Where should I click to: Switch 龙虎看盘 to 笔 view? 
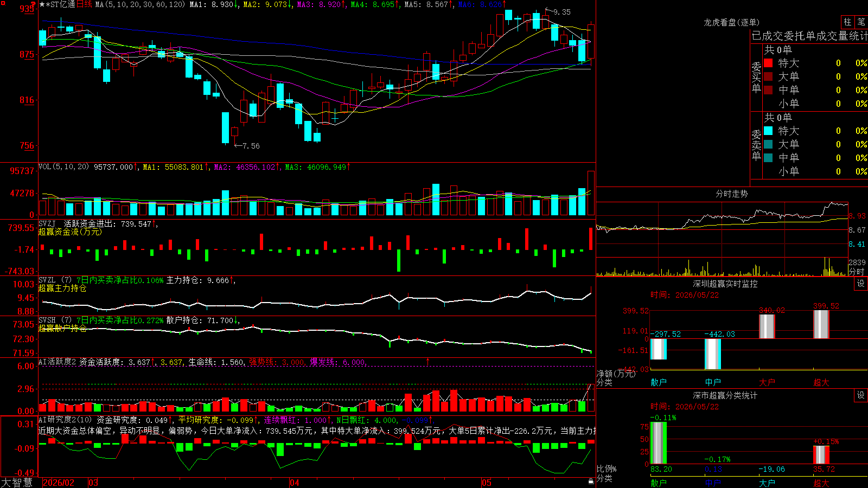point(861,22)
